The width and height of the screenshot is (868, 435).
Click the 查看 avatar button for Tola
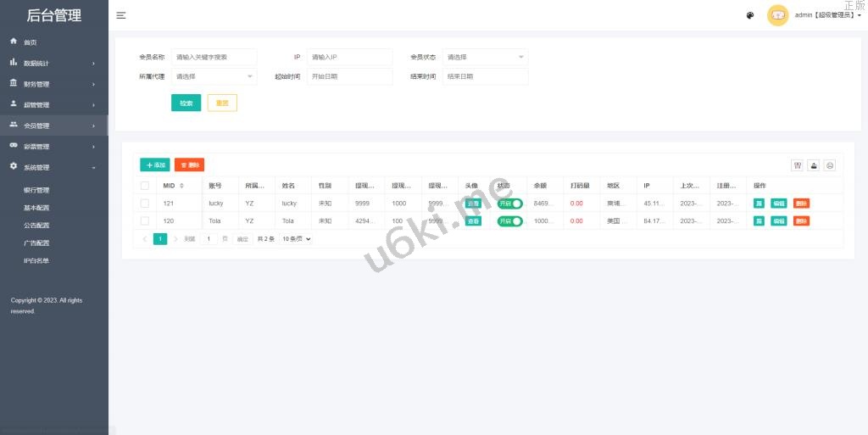pyautogui.click(x=473, y=221)
